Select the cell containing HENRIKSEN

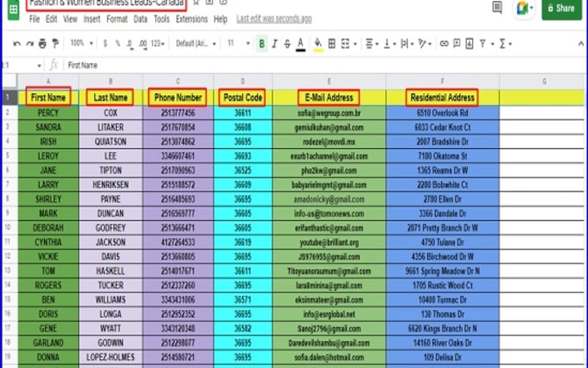click(x=111, y=184)
